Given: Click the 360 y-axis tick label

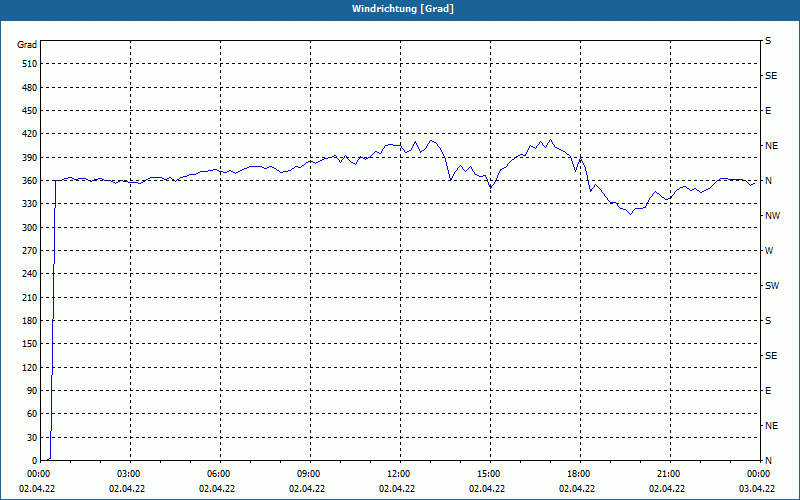Looking at the screenshot, I should pos(30,181).
